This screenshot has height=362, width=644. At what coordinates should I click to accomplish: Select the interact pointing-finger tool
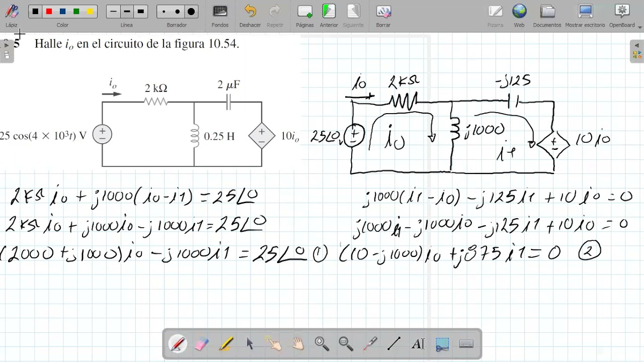tap(274, 344)
